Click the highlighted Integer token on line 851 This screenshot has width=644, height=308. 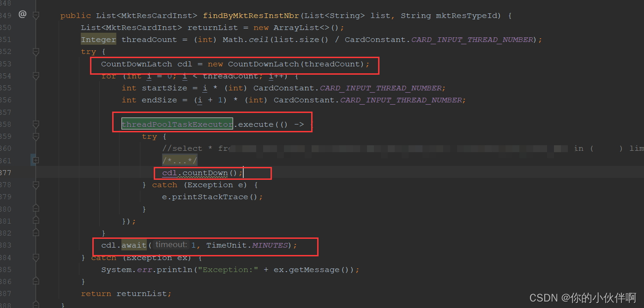[98, 39]
